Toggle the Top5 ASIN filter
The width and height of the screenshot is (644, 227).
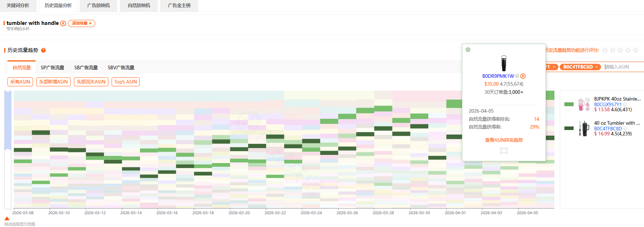pos(125,82)
